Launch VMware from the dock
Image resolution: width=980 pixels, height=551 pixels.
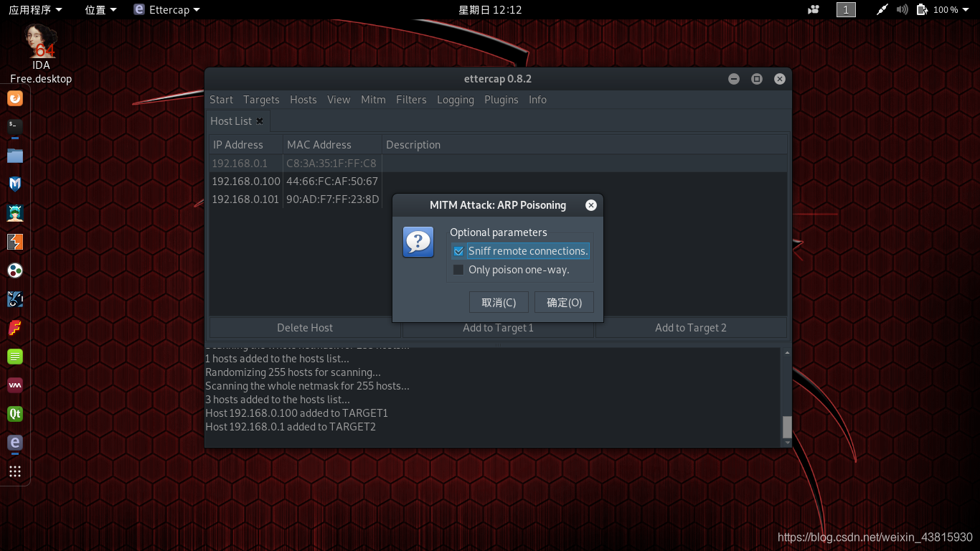click(15, 385)
